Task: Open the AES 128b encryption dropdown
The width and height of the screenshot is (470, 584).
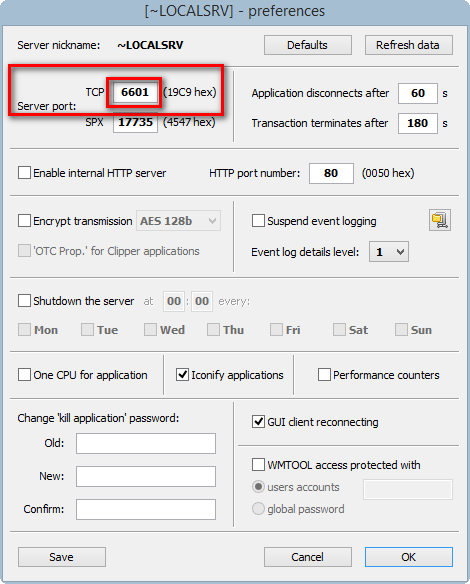Action: tap(178, 221)
